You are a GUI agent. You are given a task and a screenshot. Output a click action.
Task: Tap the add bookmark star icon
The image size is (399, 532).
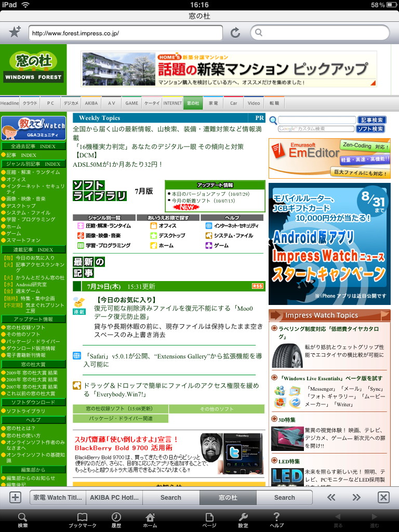pos(15,32)
